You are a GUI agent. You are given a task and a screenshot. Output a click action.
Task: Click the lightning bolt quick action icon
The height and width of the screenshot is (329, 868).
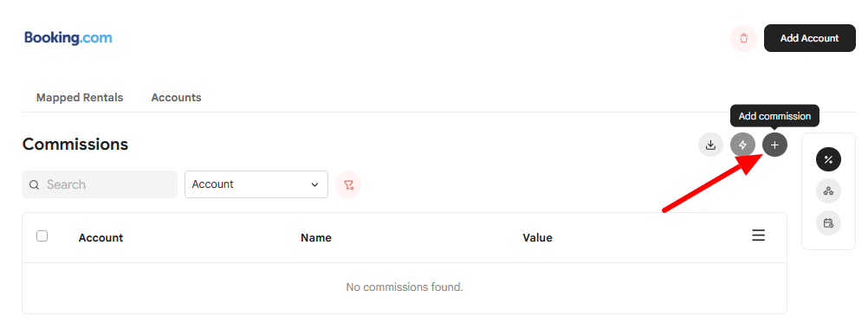pyautogui.click(x=743, y=145)
